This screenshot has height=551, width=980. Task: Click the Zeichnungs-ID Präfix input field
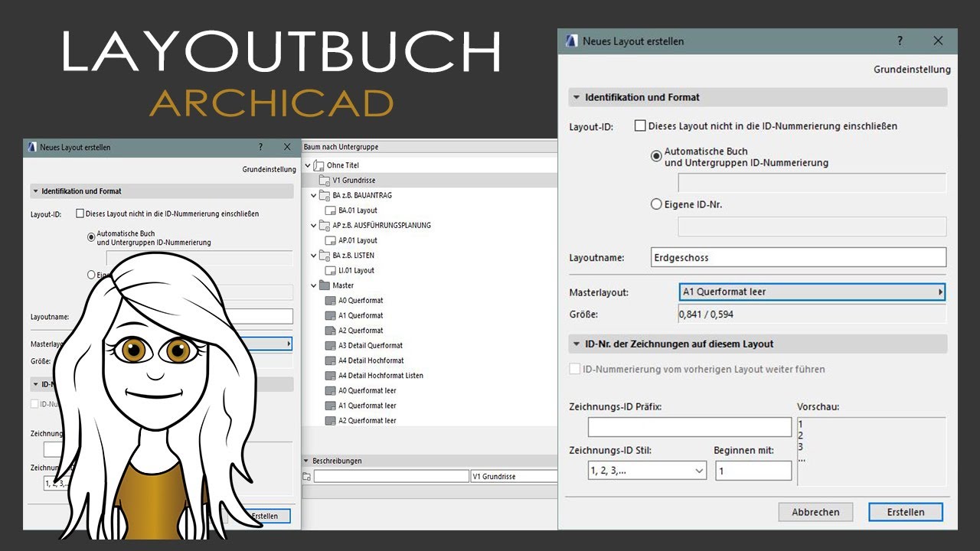point(690,427)
